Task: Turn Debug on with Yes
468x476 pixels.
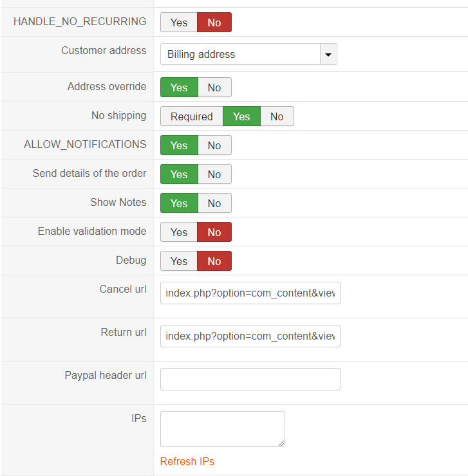Action: 179,261
